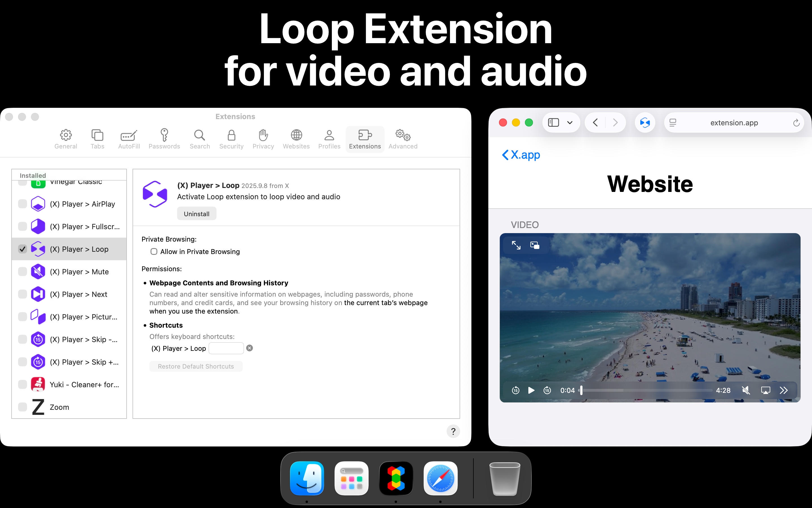Follow the X.app back link
The image size is (812, 508).
[521, 155]
